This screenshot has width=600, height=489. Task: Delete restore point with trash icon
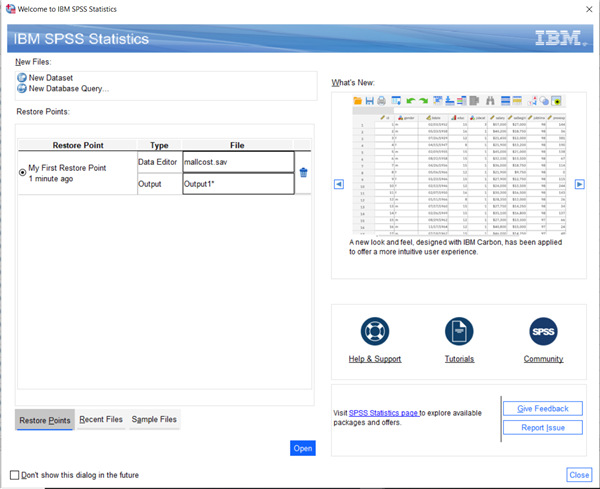304,172
